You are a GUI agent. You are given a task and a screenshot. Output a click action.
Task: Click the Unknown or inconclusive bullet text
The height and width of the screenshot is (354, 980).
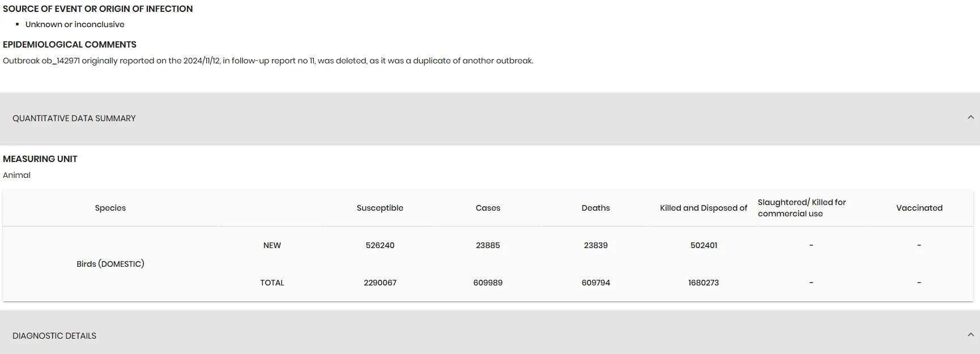tap(75, 24)
